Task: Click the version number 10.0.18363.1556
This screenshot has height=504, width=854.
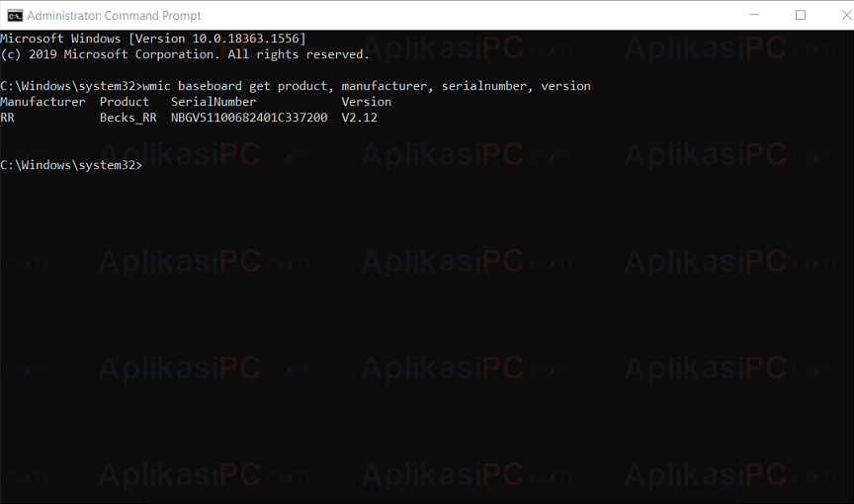Action: [246, 39]
